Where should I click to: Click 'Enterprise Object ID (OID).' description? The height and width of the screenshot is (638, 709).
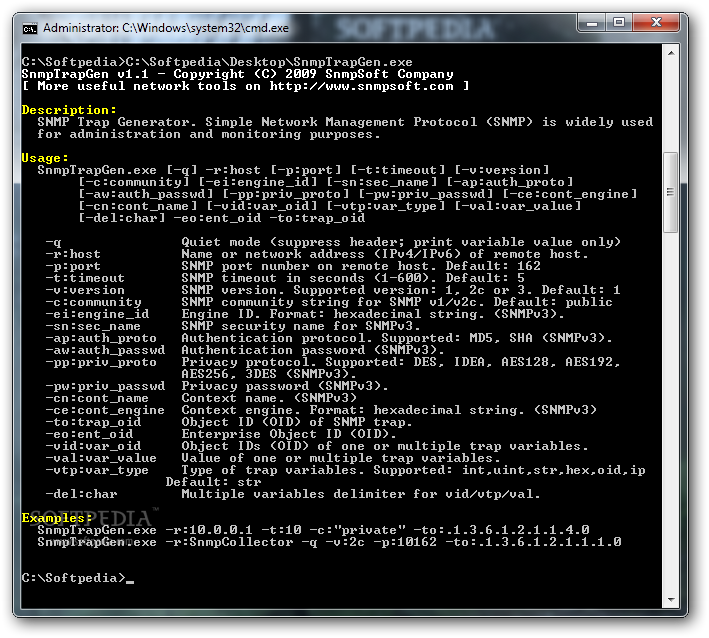pyautogui.click(x=289, y=434)
